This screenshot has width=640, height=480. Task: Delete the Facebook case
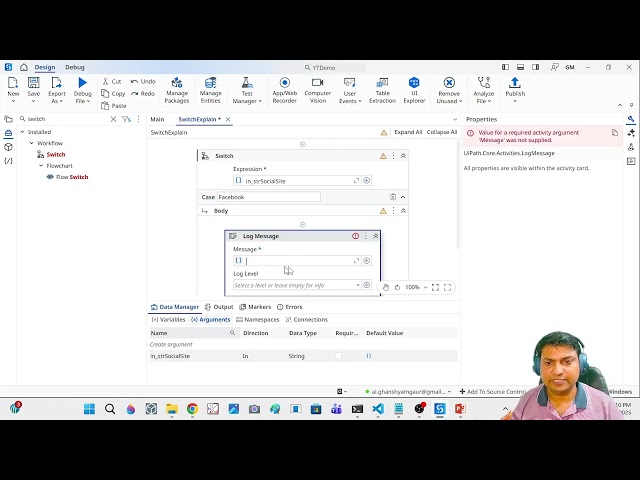[393, 197]
